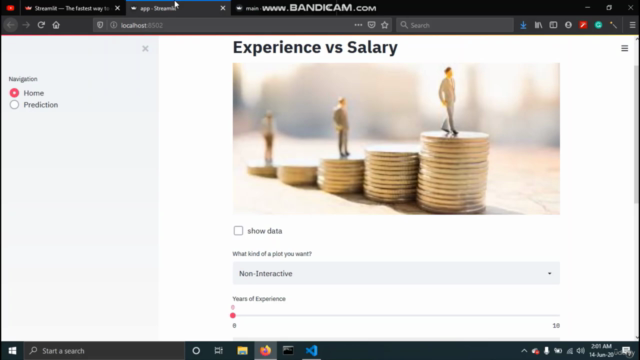Open the Firefox application menu button
Screen dimensions: 640x360
(632, 25)
